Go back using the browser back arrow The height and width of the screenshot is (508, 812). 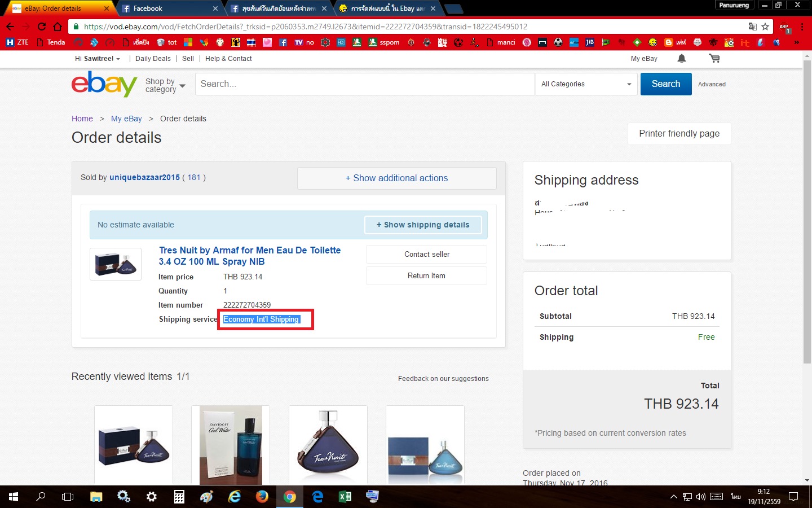pos(10,27)
